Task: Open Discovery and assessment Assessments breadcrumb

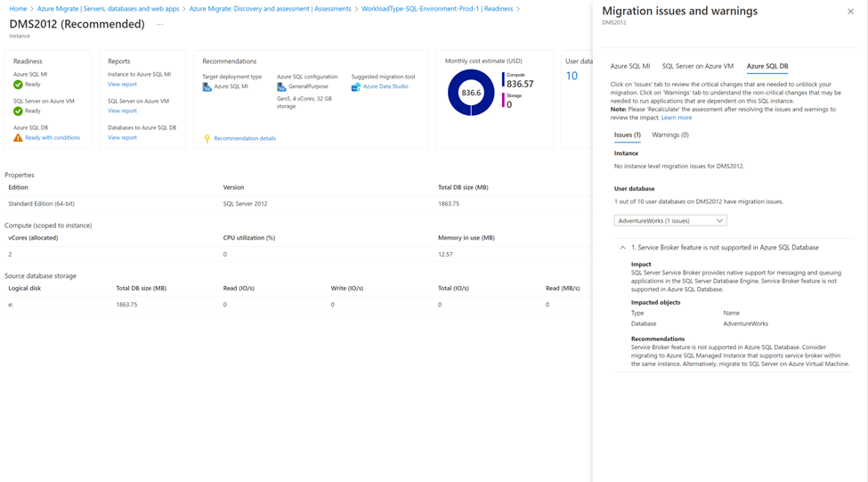Action: [x=270, y=9]
